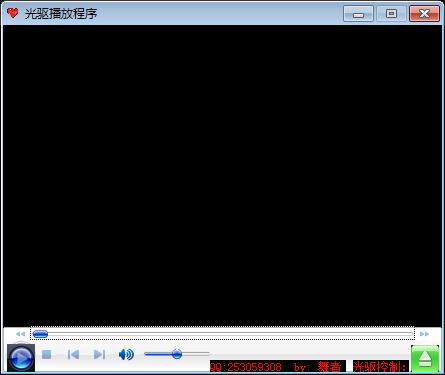Click the volume slider knob
This screenshot has height=375, width=445.
[x=177, y=354]
